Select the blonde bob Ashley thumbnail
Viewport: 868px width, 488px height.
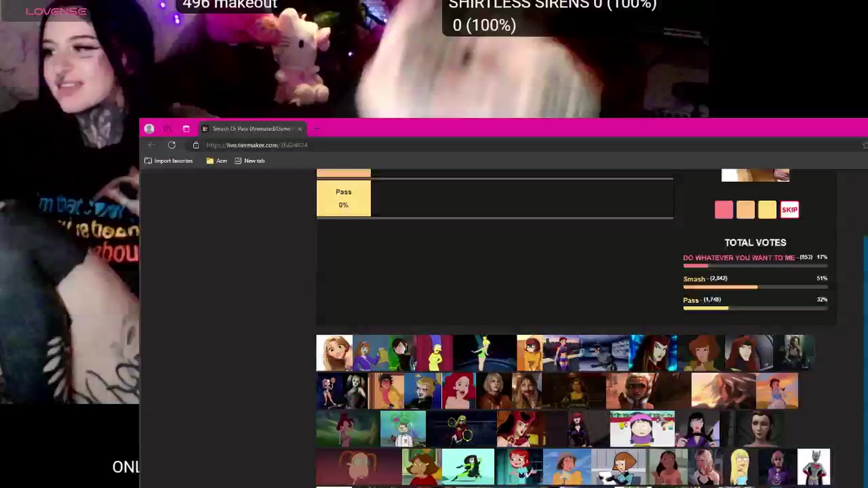coord(494,391)
